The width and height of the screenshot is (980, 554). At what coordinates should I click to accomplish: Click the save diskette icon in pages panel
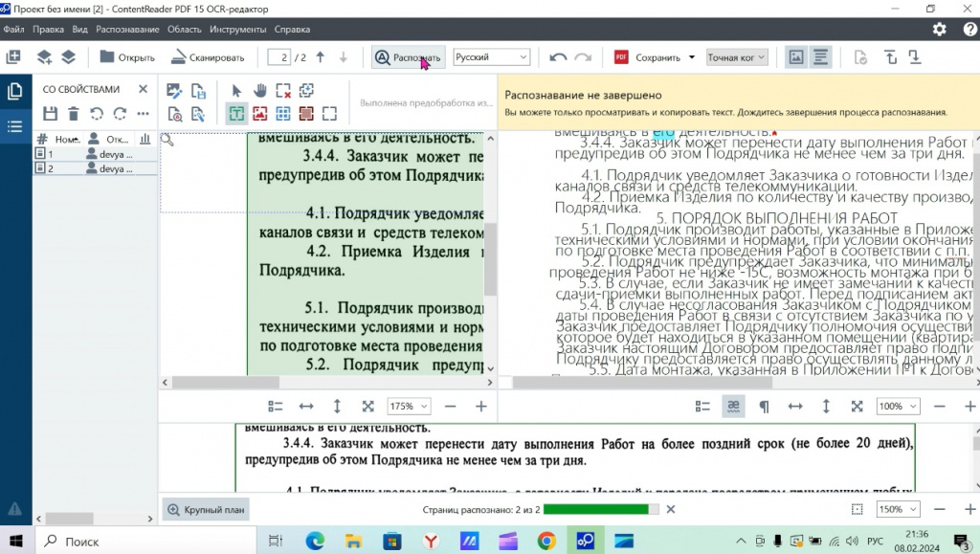[x=50, y=114]
